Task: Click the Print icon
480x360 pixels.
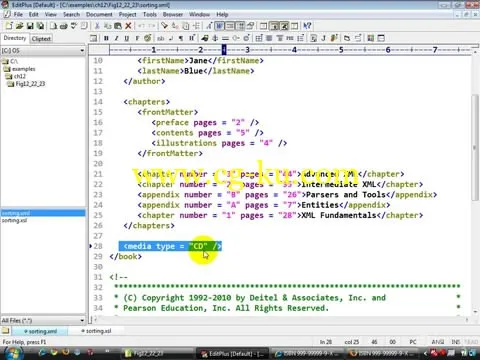Action: [64, 26]
